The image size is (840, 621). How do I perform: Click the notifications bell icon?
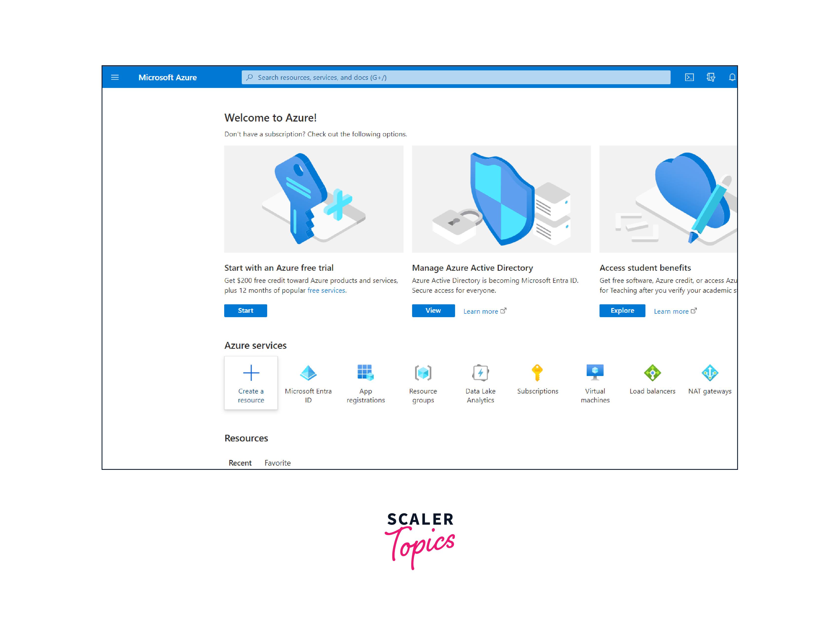pos(732,78)
